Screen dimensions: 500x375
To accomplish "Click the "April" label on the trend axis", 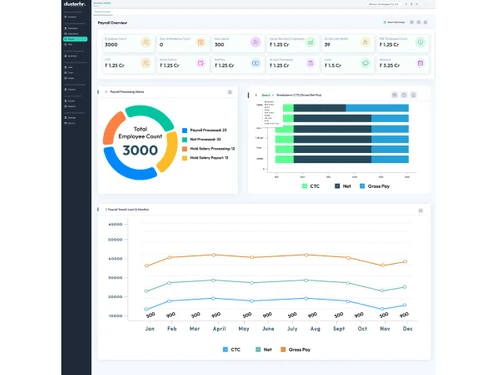I will (x=219, y=329).
